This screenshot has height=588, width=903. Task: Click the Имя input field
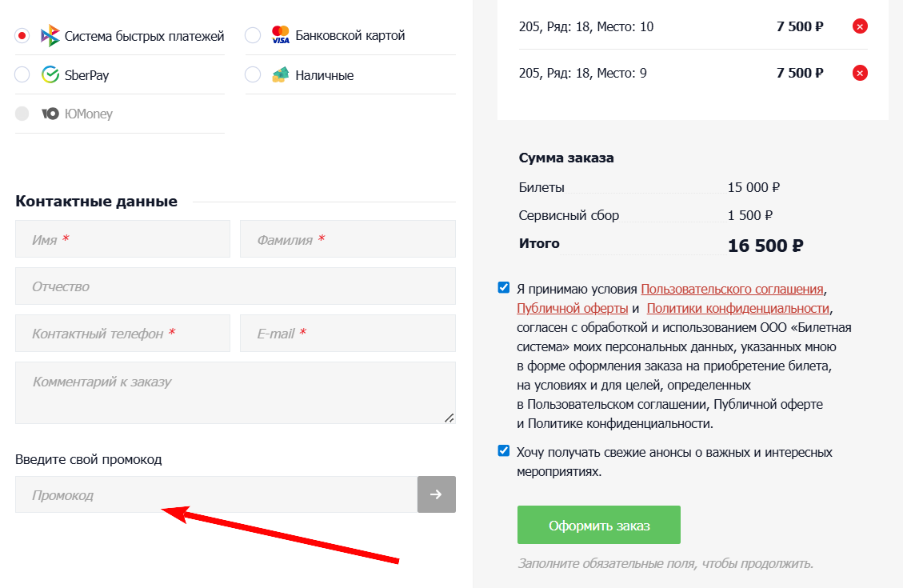[x=122, y=238]
